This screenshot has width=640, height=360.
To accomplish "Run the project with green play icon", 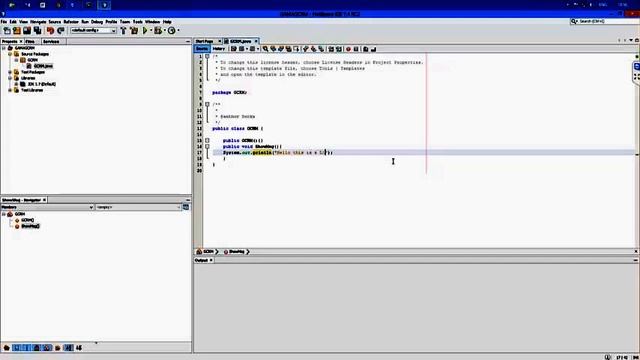I will (145, 31).
